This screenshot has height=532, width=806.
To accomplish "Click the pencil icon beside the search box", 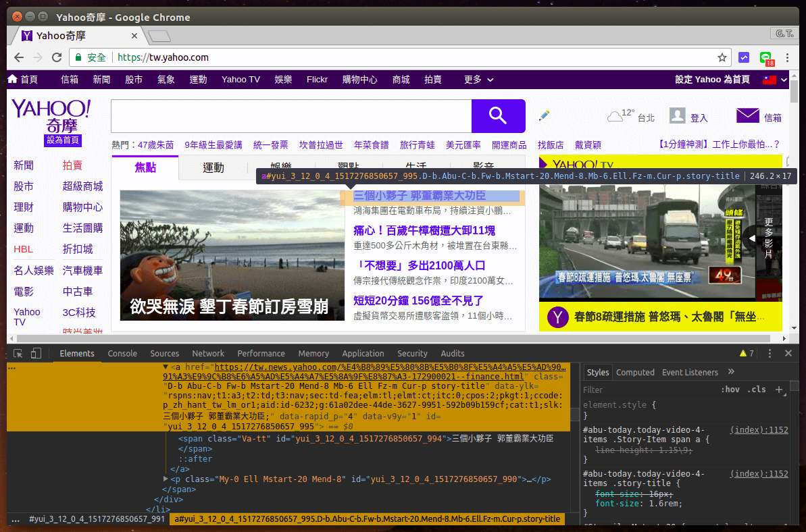I will [x=544, y=116].
